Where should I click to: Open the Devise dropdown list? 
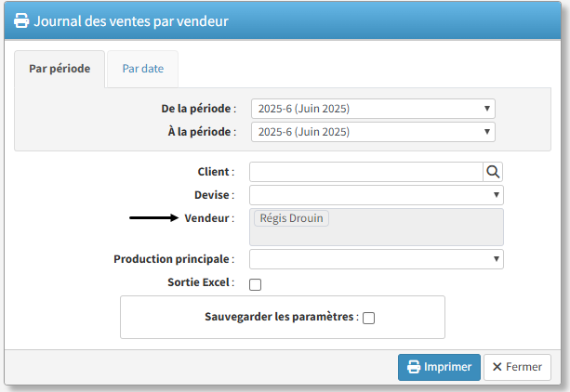377,195
